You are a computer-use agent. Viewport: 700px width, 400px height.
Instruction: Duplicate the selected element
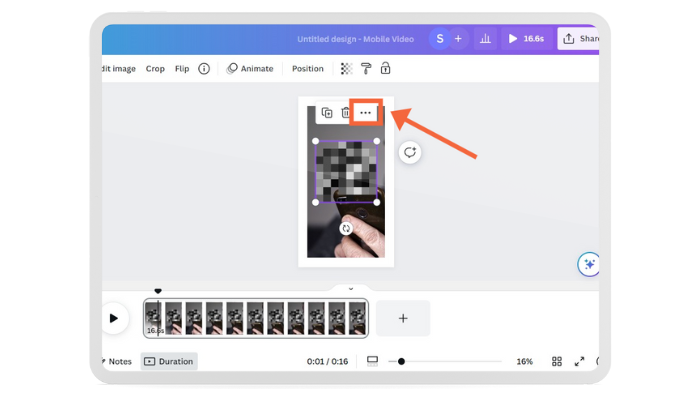327,112
